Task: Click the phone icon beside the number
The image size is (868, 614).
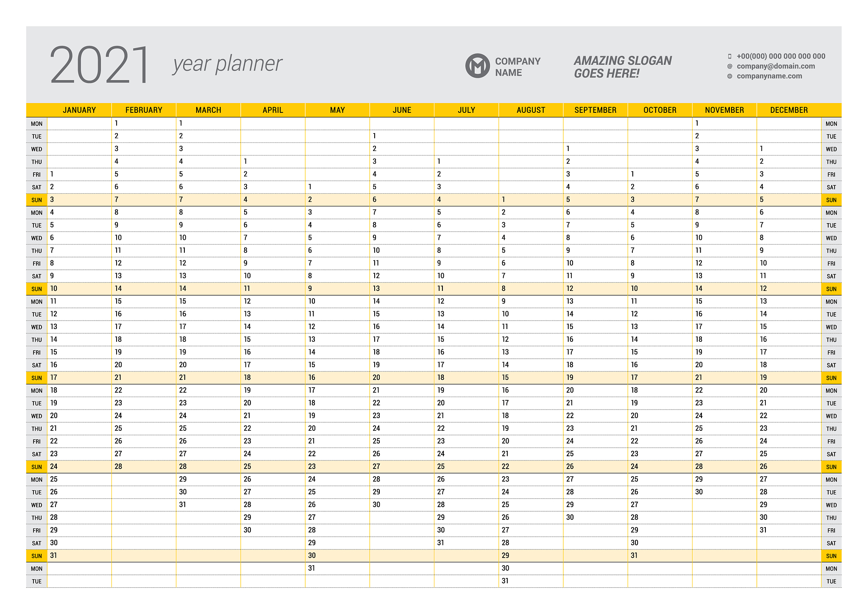Action: pyautogui.click(x=730, y=56)
